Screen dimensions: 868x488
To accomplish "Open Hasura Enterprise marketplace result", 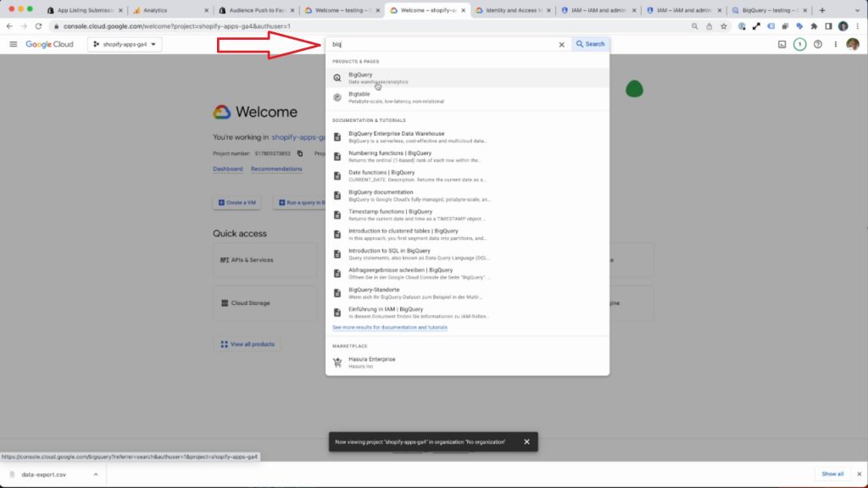I will coord(467,363).
